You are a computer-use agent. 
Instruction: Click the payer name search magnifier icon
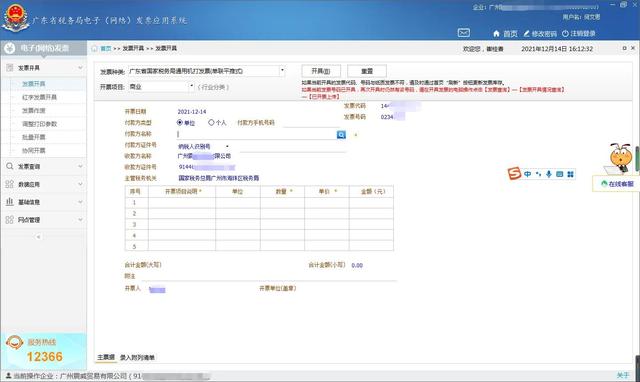[x=341, y=135]
